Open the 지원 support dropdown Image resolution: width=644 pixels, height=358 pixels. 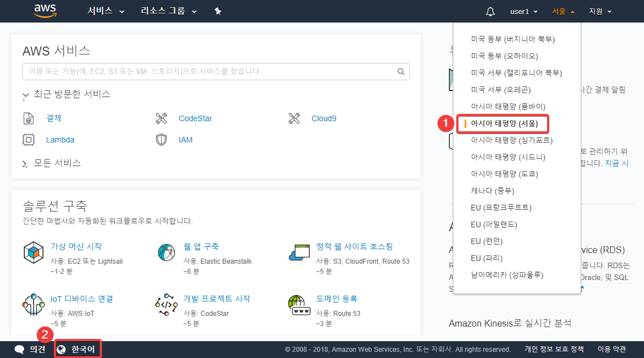click(x=600, y=12)
